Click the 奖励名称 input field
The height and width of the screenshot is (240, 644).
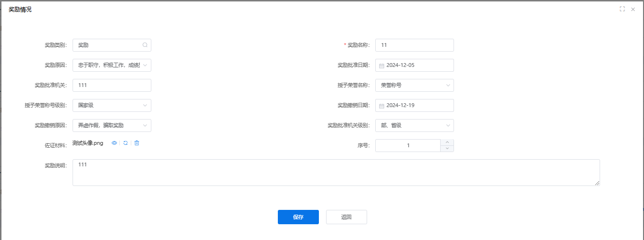[x=414, y=45]
